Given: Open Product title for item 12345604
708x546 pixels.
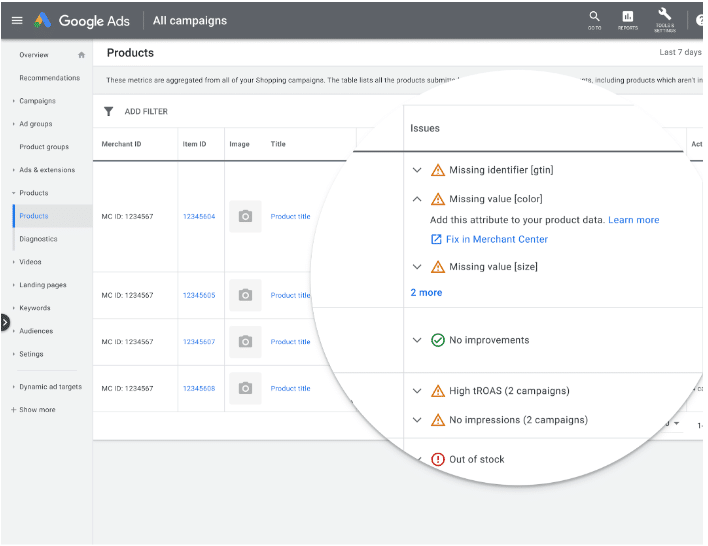Looking at the screenshot, I should [x=290, y=216].
